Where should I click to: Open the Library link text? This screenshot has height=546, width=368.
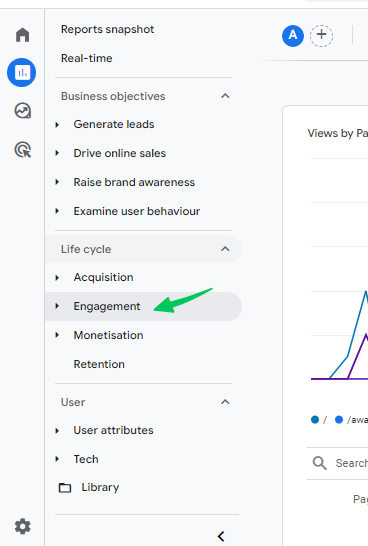(x=100, y=488)
